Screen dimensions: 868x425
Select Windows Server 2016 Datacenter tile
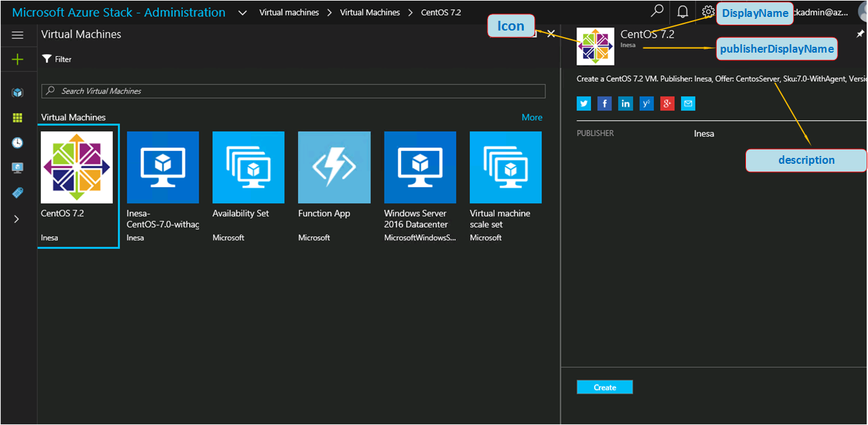420,187
